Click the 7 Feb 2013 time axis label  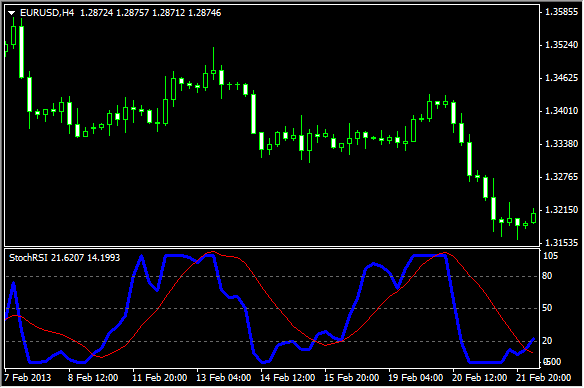27,378
